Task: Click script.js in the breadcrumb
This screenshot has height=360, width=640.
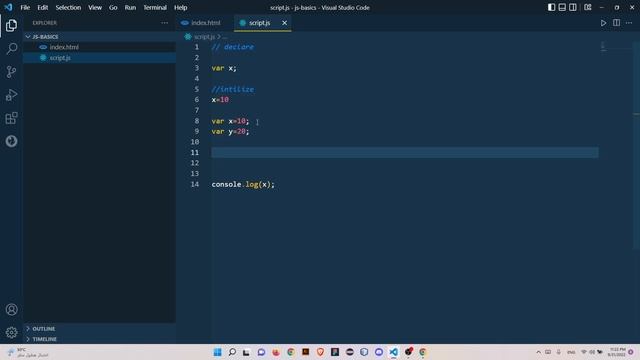Action: (x=204, y=37)
